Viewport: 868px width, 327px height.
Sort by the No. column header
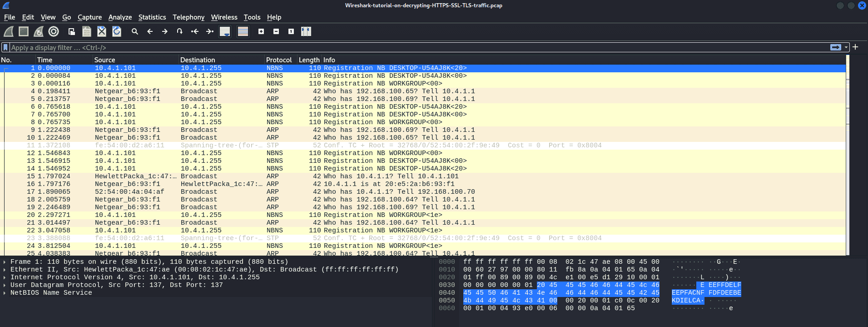click(x=18, y=60)
